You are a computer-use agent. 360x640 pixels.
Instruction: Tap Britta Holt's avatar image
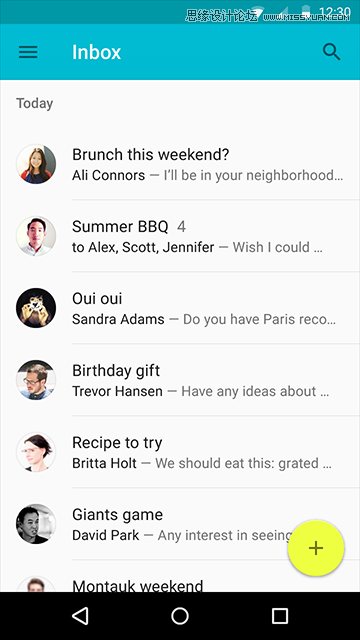(36, 452)
